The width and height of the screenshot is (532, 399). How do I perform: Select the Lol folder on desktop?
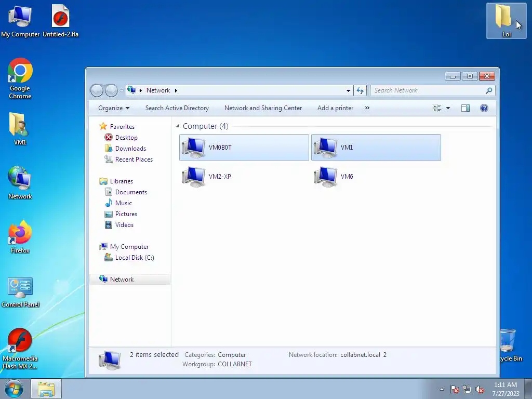coord(506,21)
